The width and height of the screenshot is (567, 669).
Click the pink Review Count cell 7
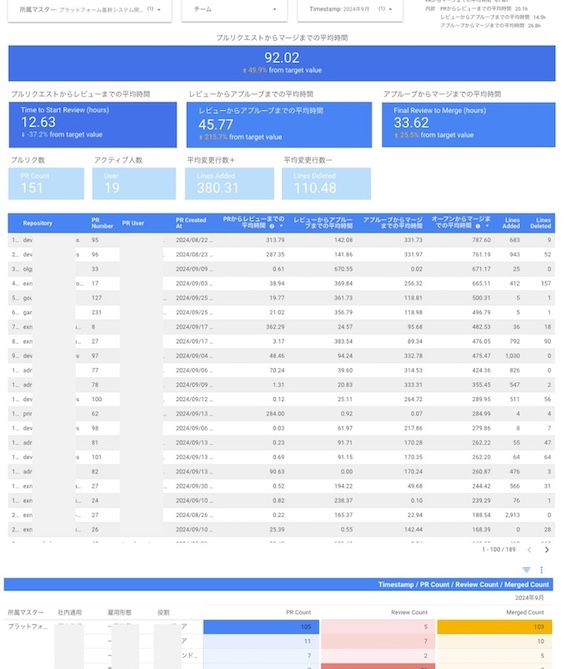[x=378, y=641]
